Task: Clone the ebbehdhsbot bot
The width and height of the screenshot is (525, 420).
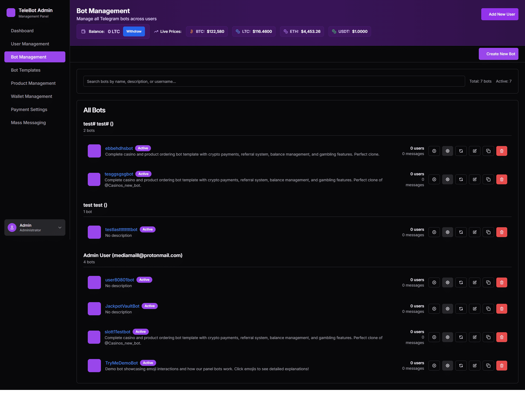Action: 488,151
